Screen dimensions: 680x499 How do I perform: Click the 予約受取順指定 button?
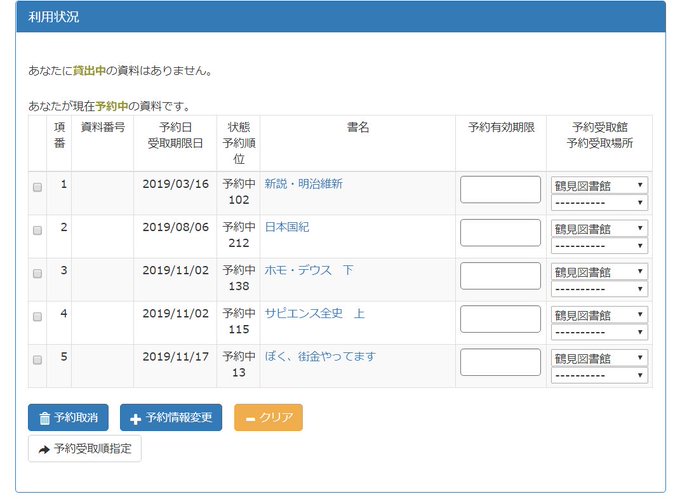85,449
